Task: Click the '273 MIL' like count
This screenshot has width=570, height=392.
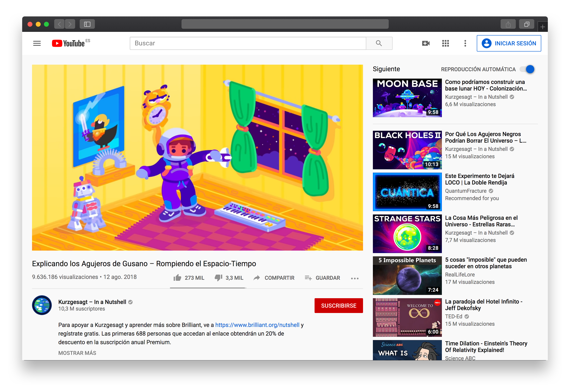Action: tap(194, 278)
